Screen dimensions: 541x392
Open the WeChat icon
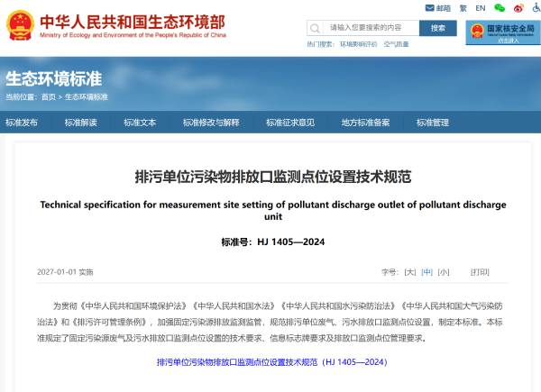(x=500, y=8)
